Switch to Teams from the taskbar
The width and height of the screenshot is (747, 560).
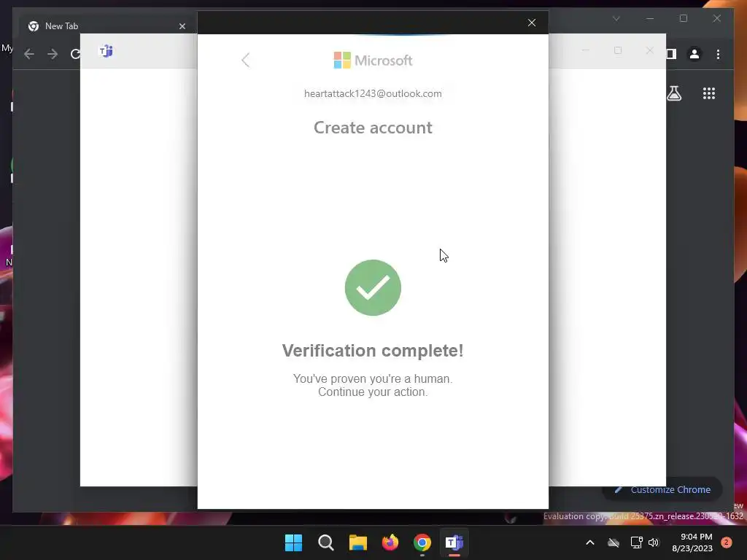tap(454, 542)
